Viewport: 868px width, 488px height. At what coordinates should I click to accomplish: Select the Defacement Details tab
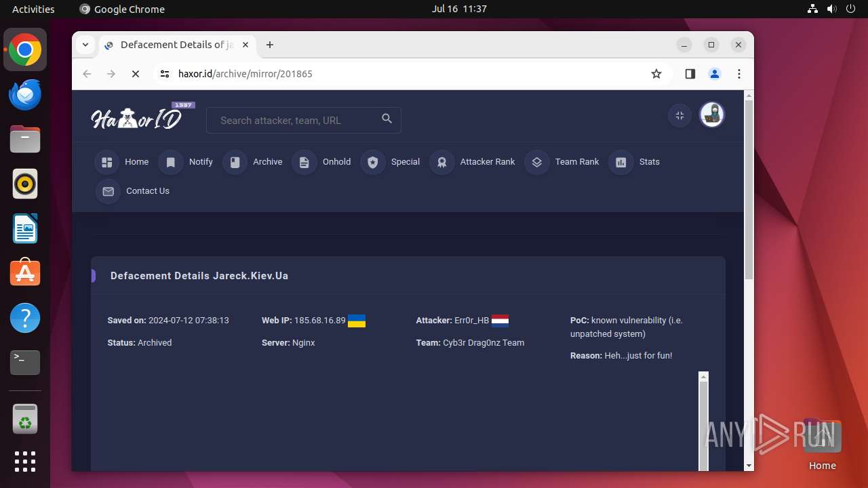click(x=178, y=45)
